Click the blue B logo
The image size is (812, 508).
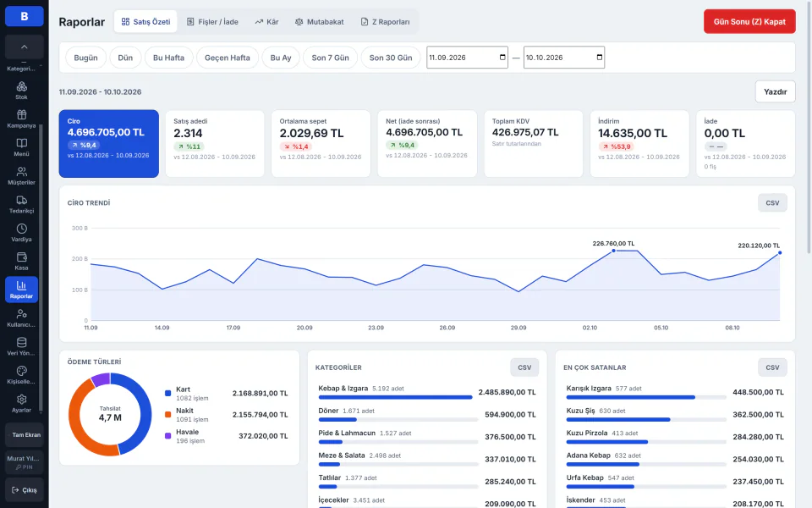[x=24, y=16]
